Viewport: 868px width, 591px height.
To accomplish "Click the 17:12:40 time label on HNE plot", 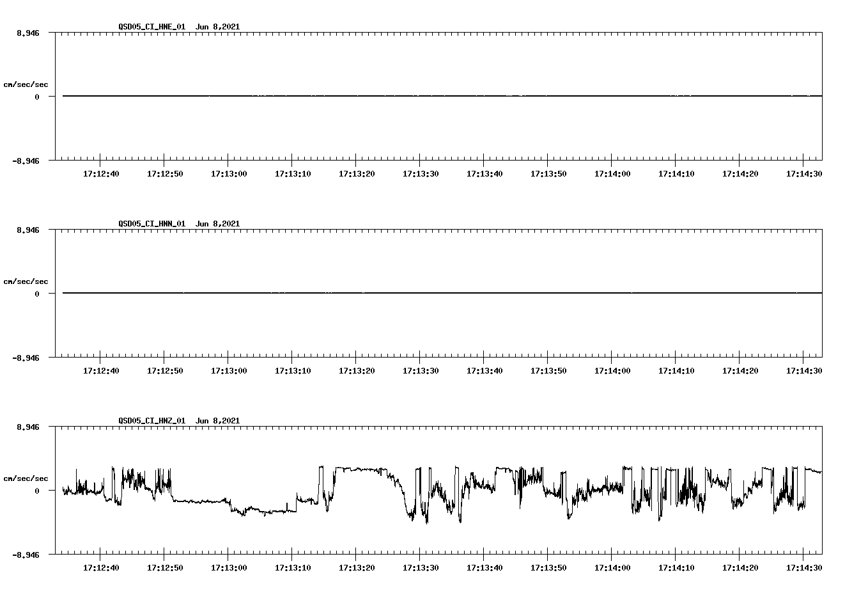I will pyautogui.click(x=101, y=174).
